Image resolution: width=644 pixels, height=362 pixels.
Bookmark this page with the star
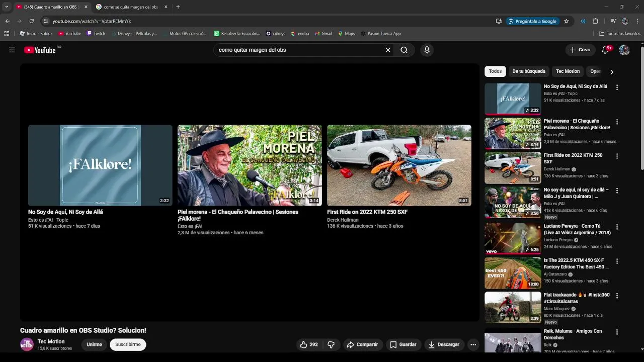566,21
